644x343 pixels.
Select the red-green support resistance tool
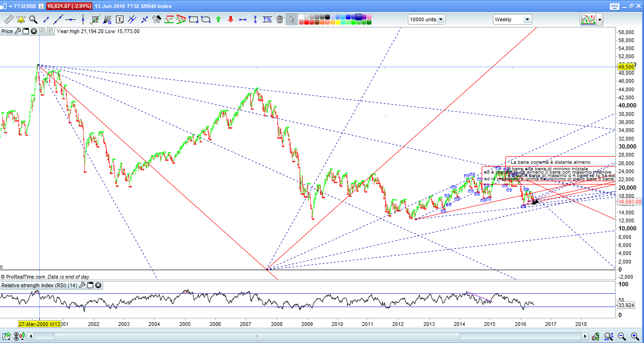click(169, 19)
